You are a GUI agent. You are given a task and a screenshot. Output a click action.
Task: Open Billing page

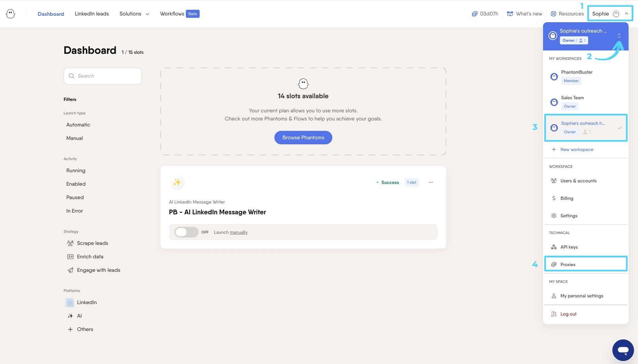click(x=586, y=198)
